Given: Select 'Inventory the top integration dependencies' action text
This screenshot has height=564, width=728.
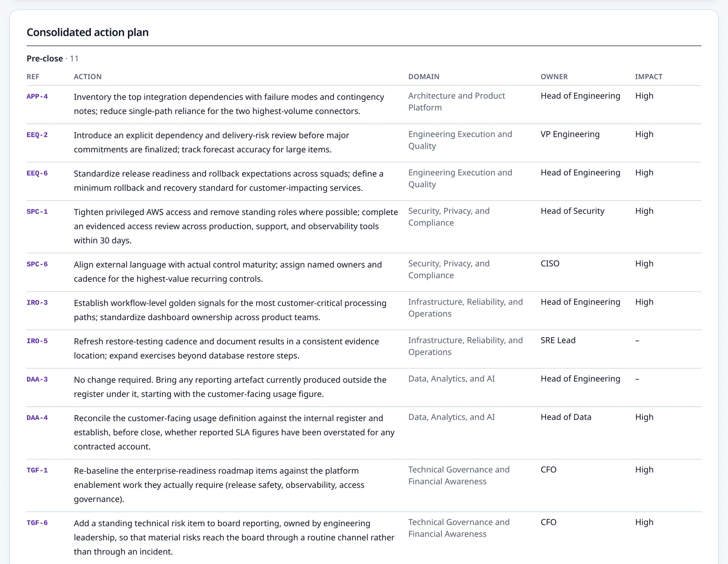Looking at the screenshot, I should click(x=229, y=104).
